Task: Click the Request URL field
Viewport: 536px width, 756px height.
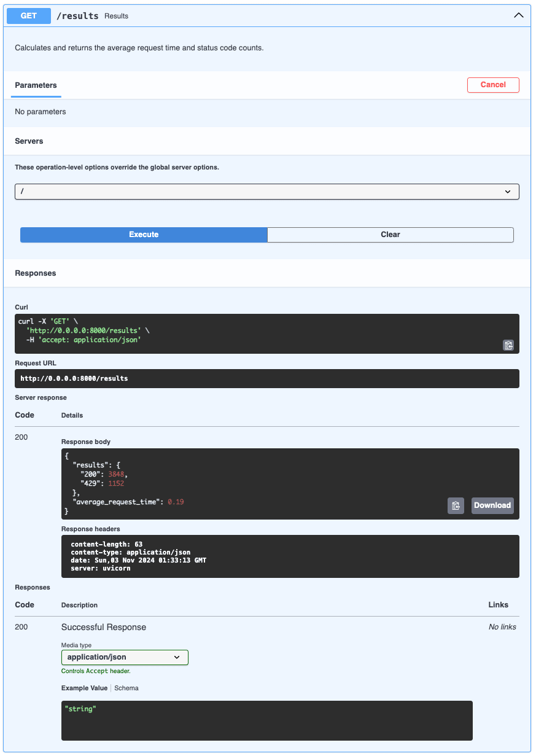Action: [268, 378]
